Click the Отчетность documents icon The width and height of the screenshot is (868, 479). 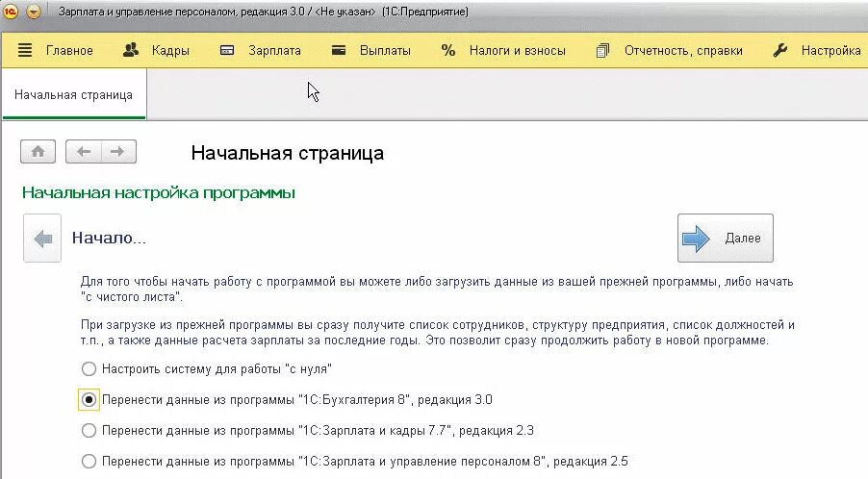(602, 51)
